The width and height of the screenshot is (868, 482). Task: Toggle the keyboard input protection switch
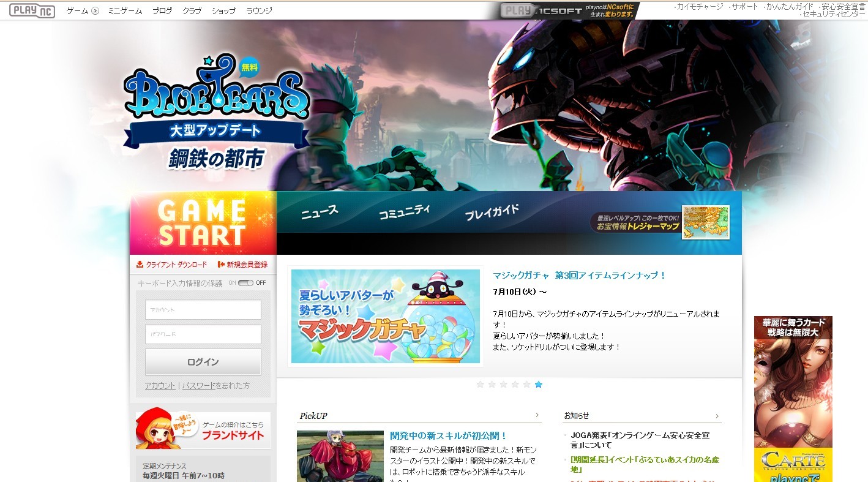(x=245, y=283)
